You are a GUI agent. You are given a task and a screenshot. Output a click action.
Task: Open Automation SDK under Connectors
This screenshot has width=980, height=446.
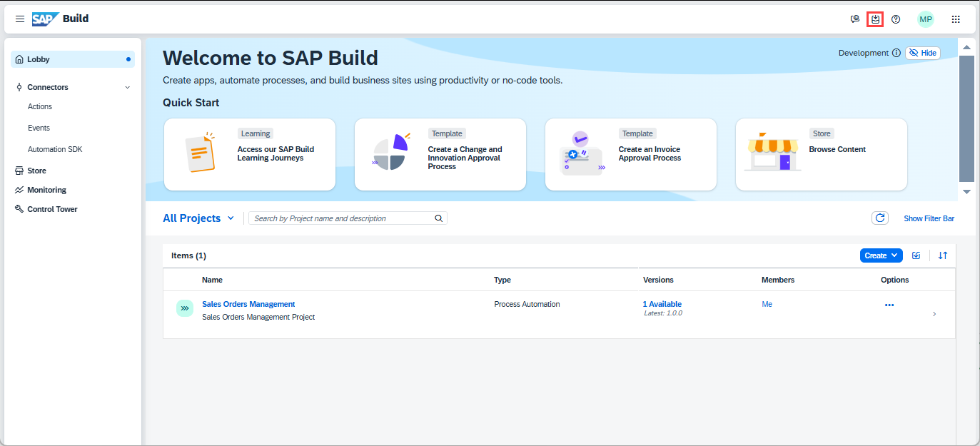55,149
